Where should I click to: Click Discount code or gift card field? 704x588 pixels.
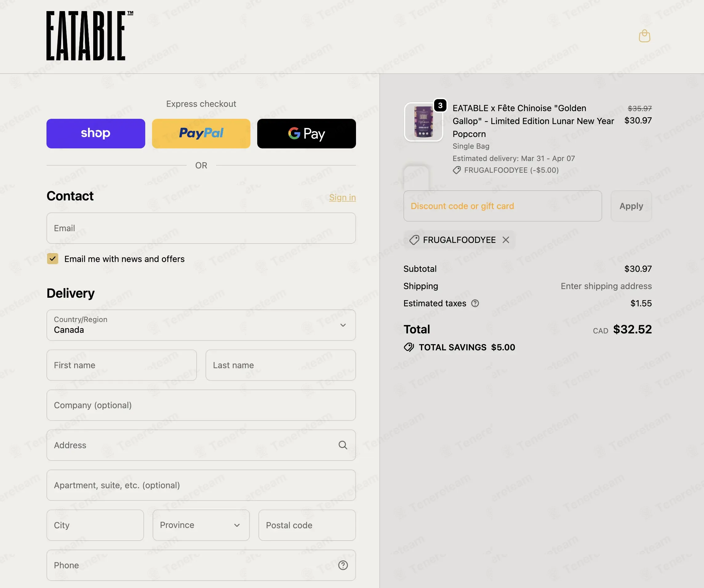pyautogui.click(x=502, y=206)
